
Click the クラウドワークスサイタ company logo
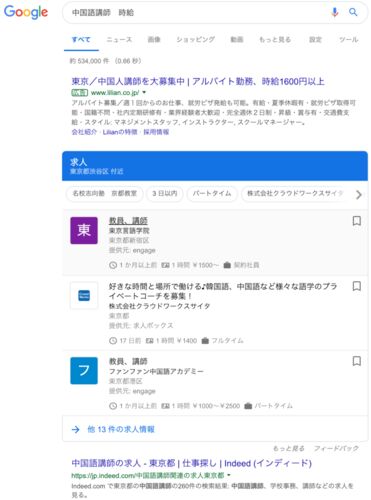click(84, 295)
